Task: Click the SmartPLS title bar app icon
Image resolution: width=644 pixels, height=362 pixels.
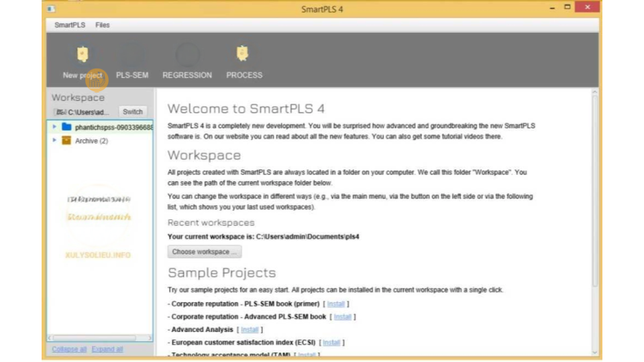Action: coord(51,9)
